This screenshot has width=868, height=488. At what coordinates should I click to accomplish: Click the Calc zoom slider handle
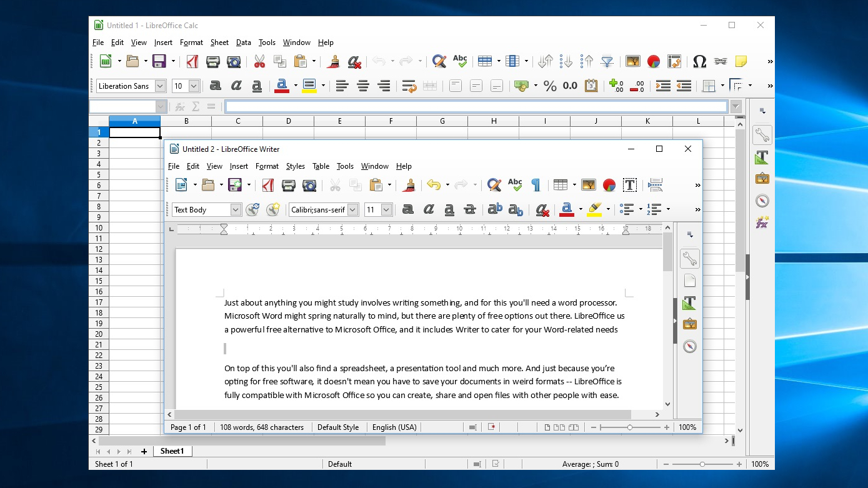(x=702, y=464)
